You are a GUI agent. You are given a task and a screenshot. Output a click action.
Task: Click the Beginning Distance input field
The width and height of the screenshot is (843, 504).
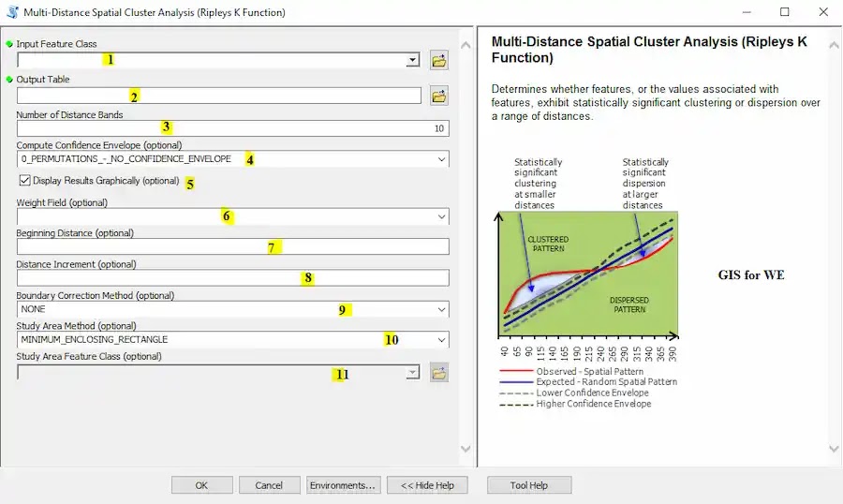point(233,247)
